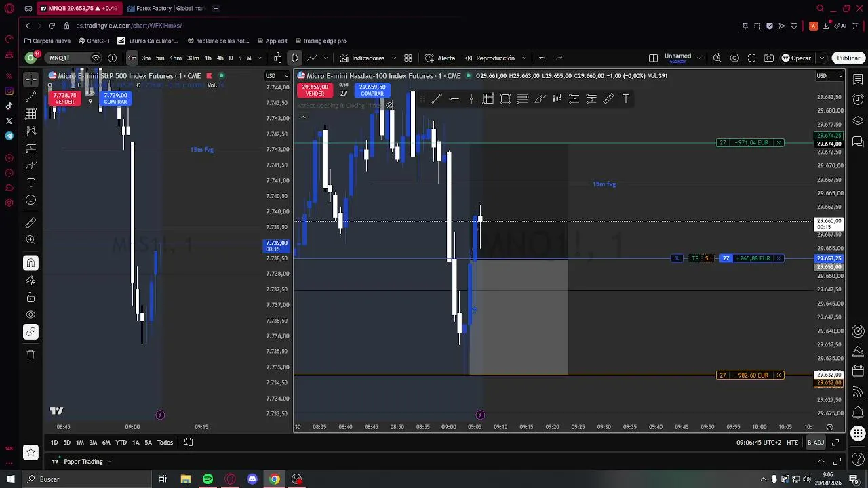This screenshot has height=488, width=868.
Task: Click the red VENDER 29.659,00 button
Action: pyautogui.click(x=315, y=90)
